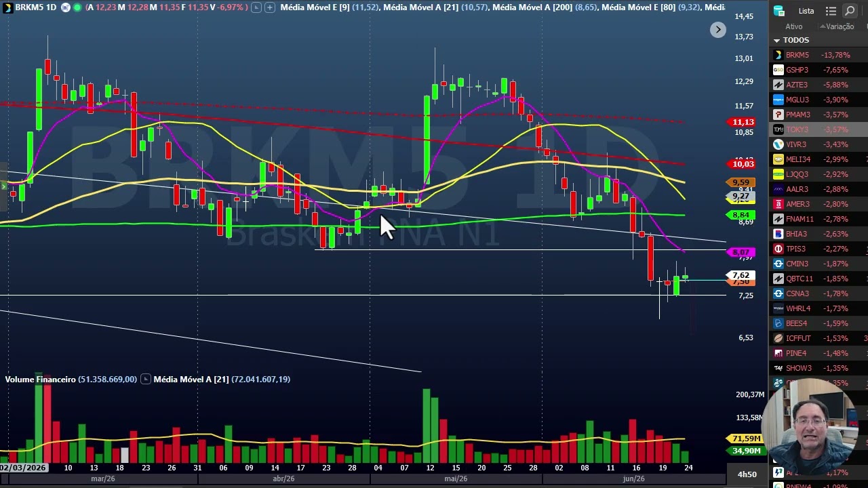868x488 pixels.
Task: Click the circular arrow button at chart top right
Action: (x=718, y=30)
